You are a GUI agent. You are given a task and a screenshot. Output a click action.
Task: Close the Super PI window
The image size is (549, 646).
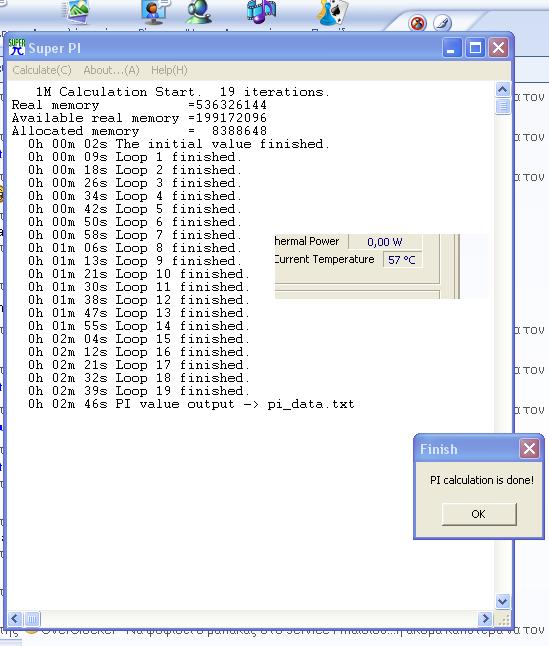pyautogui.click(x=498, y=48)
